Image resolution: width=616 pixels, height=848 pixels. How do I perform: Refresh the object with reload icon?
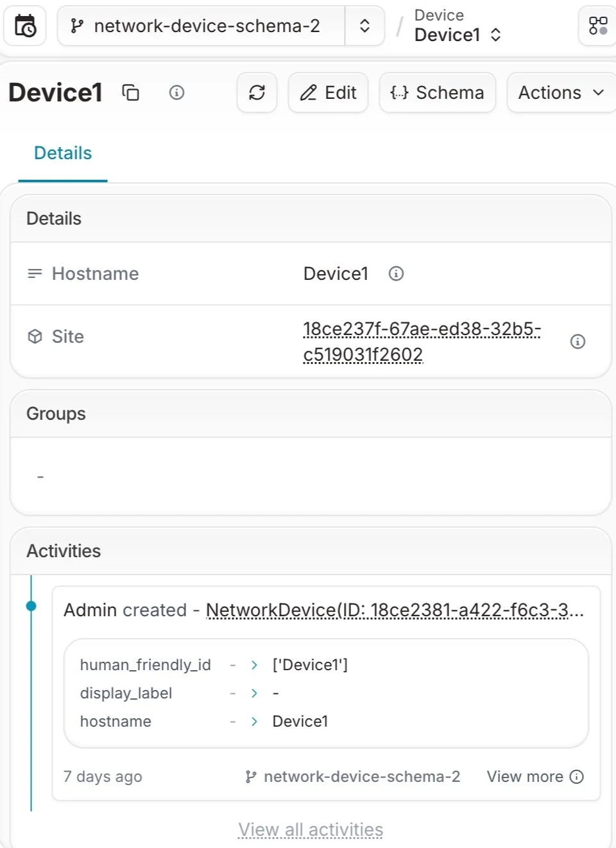[x=257, y=92]
